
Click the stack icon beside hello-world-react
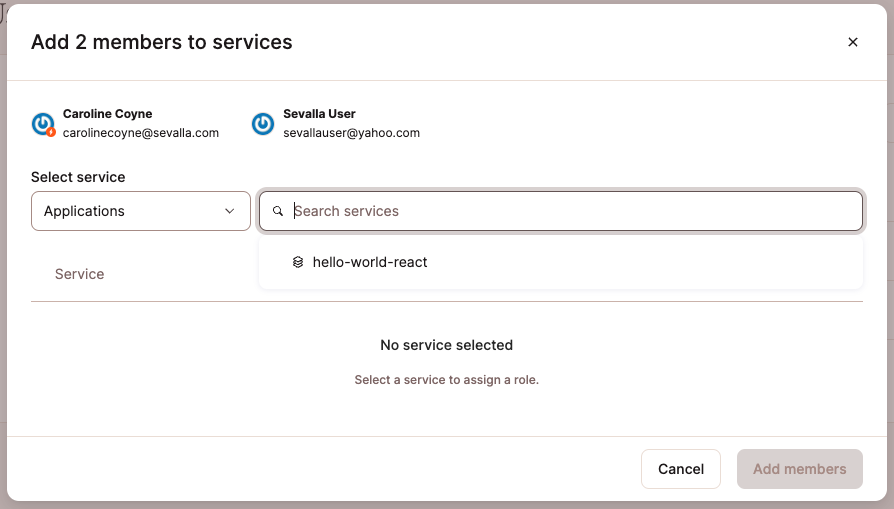point(298,262)
